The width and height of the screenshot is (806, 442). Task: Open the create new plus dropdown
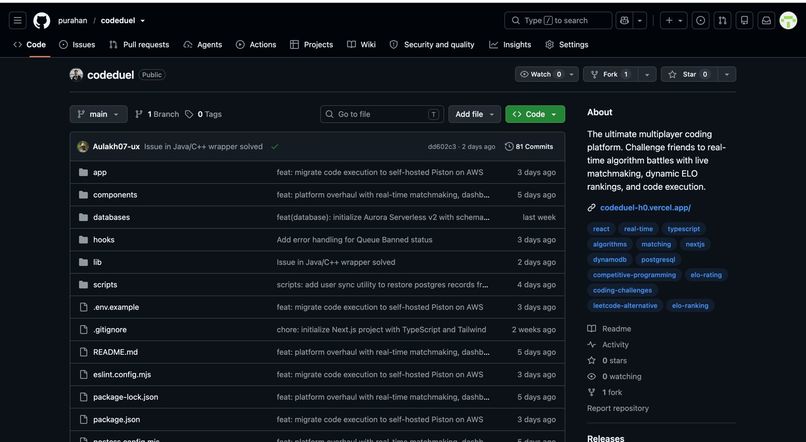[x=673, y=21]
